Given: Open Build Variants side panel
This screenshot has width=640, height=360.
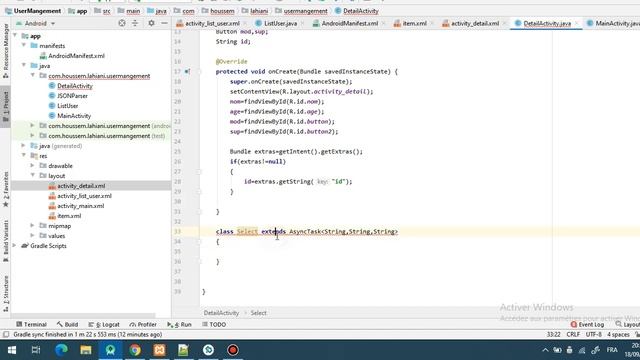Looking at the screenshot, I should (x=6, y=241).
